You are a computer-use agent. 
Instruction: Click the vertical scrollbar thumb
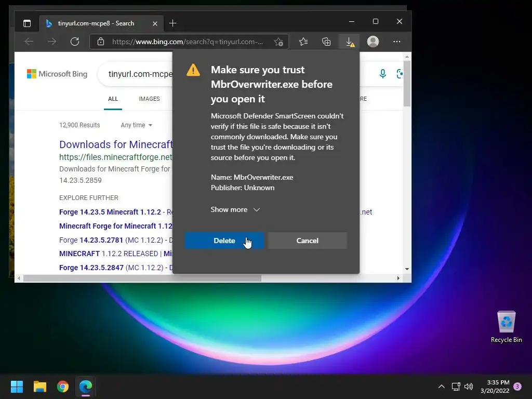click(x=407, y=84)
